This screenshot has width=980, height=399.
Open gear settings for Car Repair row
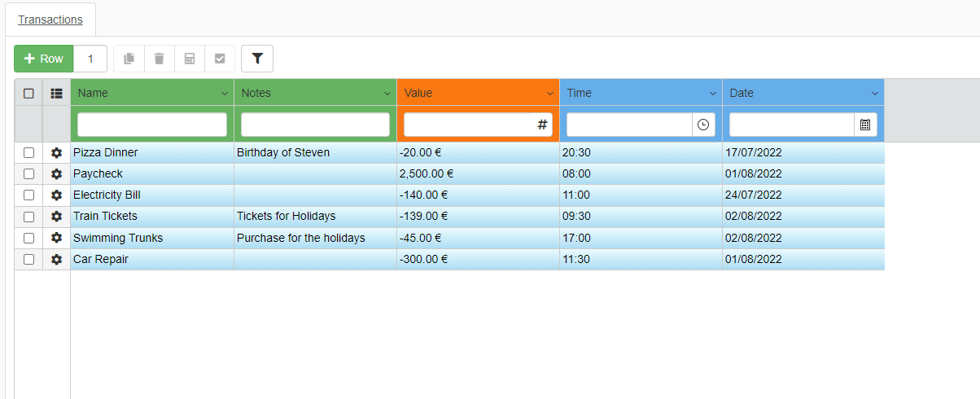[56, 260]
